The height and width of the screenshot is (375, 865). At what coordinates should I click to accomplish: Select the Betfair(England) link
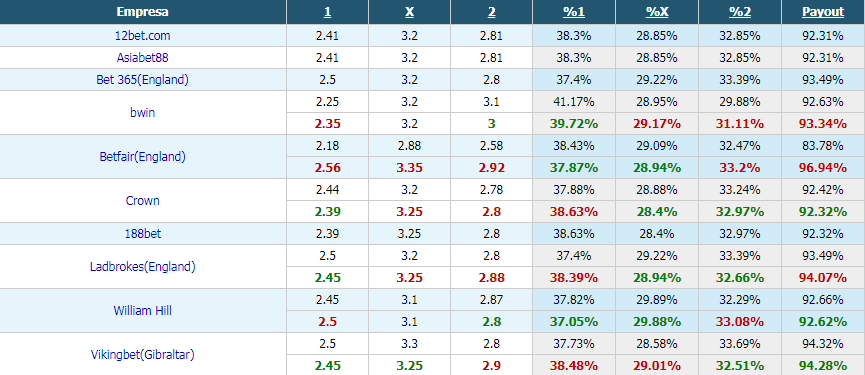143,157
